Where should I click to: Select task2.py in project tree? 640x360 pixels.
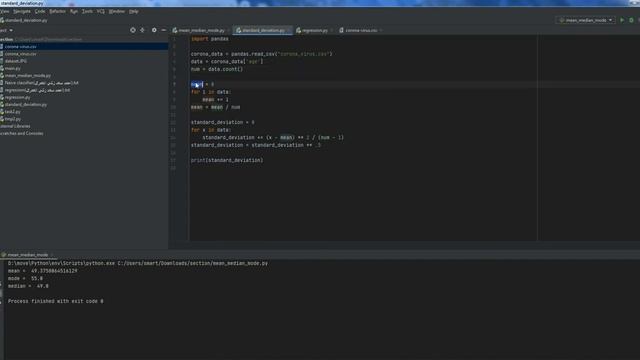(x=12, y=111)
